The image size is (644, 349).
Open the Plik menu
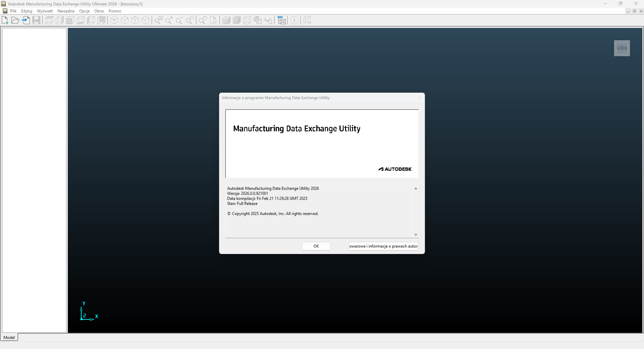(13, 11)
